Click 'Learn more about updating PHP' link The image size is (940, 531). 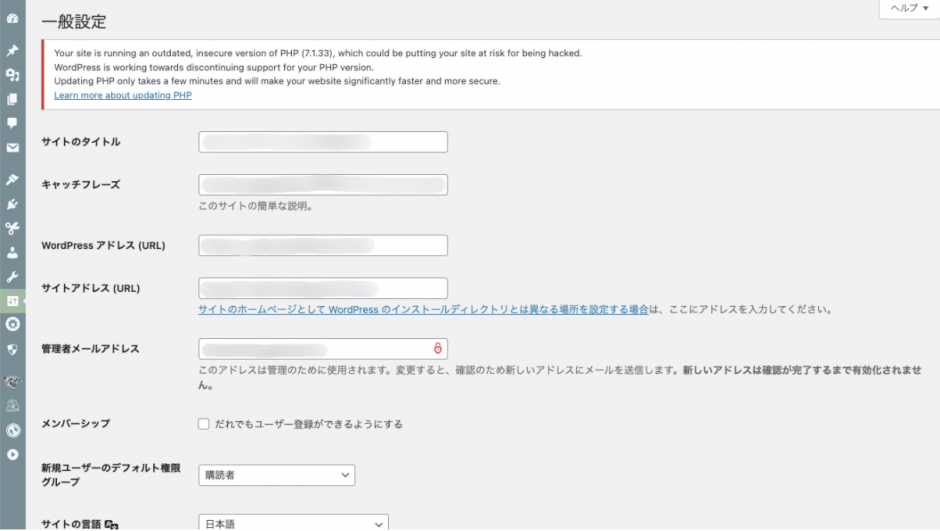tap(122, 95)
